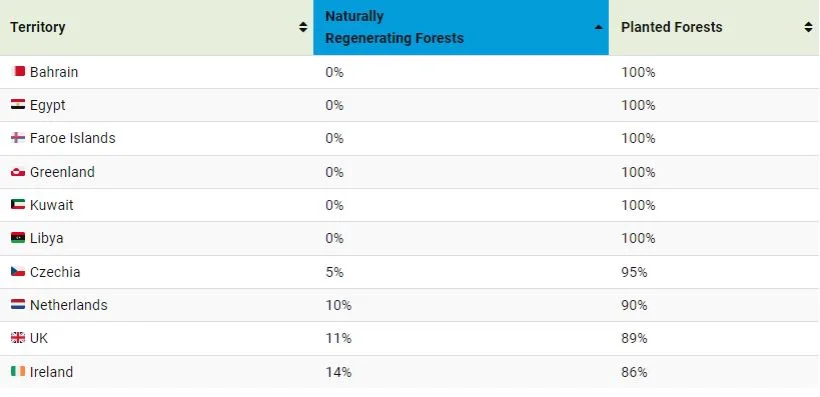
Task: Open the Ireland territory name
Action: coord(51,372)
